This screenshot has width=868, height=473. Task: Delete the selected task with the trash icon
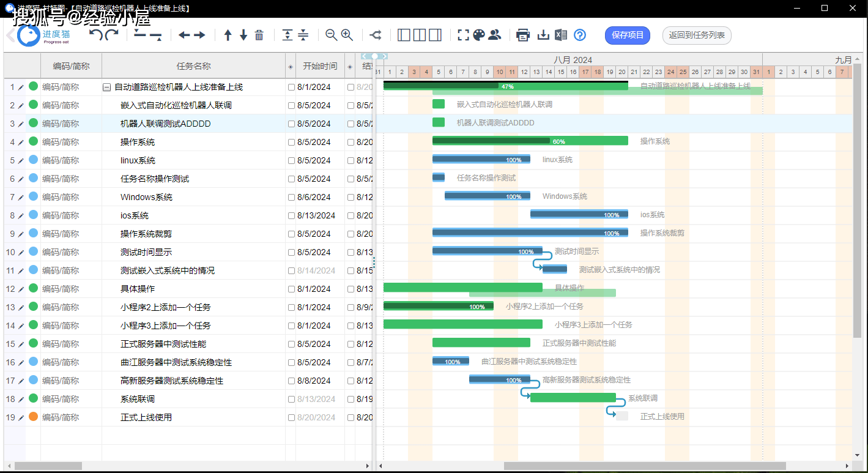[259, 35]
